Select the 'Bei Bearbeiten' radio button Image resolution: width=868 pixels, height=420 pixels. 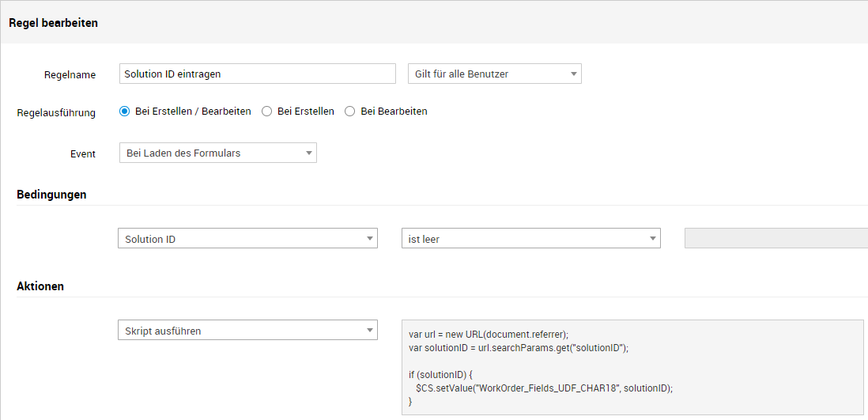349,112
